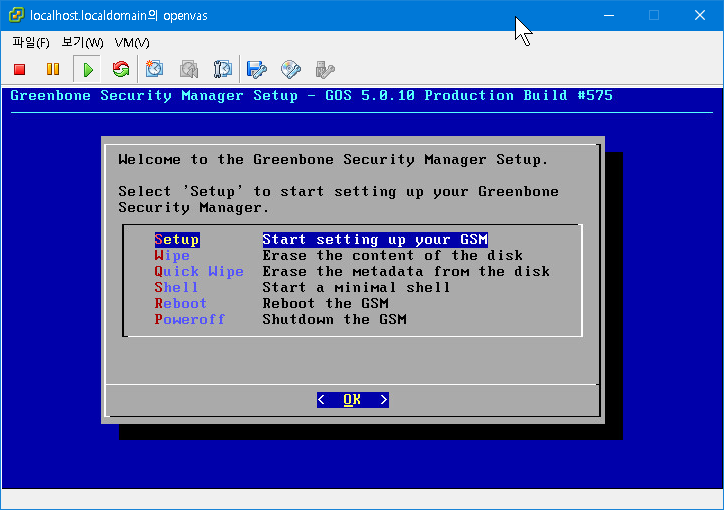The height and width of the screenshot is (510, 724).
Task: Click the CD/DVD drive connection icon
Action: 291,70
